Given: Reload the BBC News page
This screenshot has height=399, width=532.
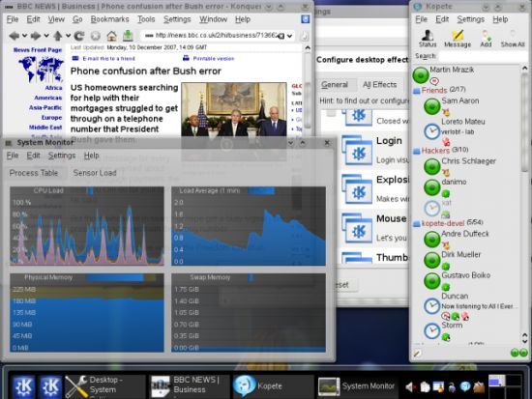Looking at the screenshot, I should coord(79,36).
